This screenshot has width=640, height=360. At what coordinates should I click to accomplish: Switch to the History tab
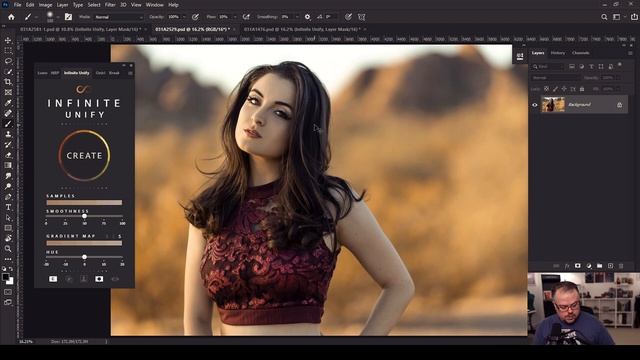click(x=558, y=53)
